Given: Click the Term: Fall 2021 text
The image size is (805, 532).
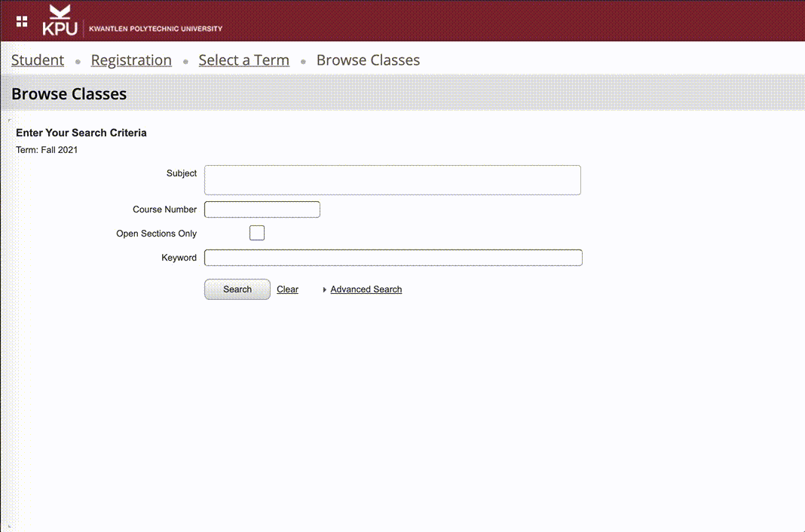Looking at the screenshot, I should (x=47, y=150).
